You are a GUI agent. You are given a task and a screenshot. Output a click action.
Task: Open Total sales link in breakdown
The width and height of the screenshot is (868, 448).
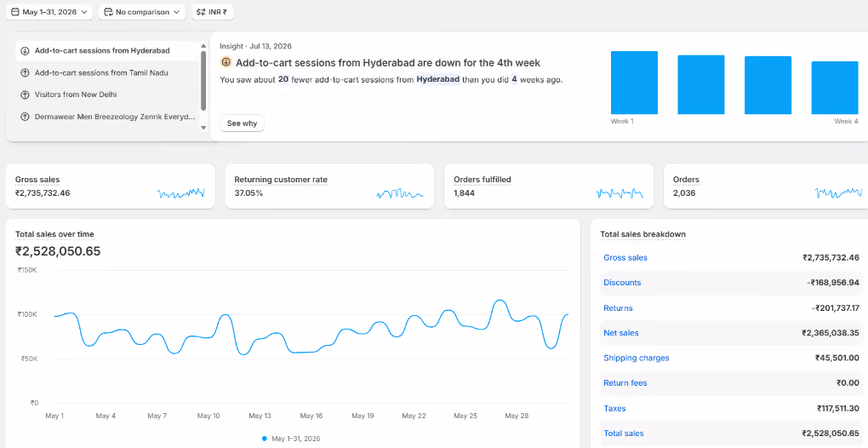[623, 433]
